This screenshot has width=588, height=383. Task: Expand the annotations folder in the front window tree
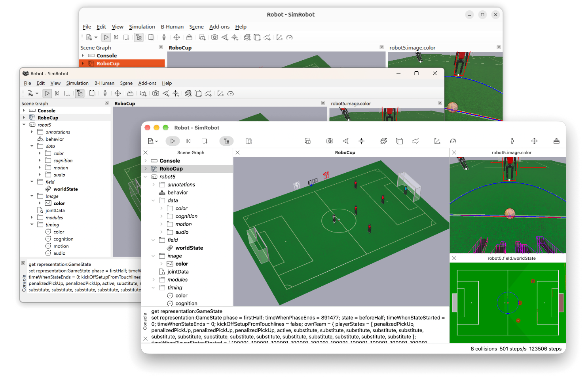coord(154,185)
